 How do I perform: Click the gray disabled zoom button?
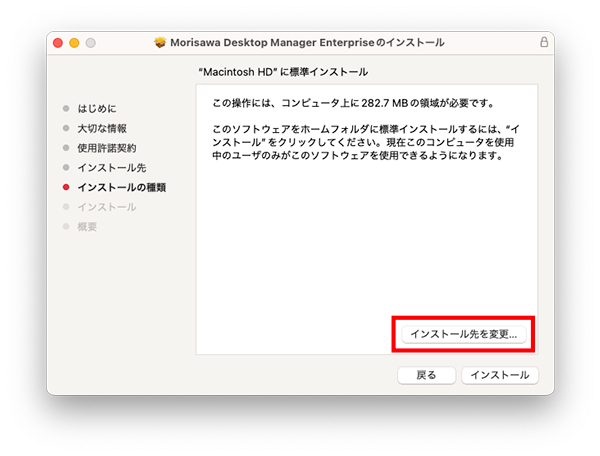tap(91, 42)
